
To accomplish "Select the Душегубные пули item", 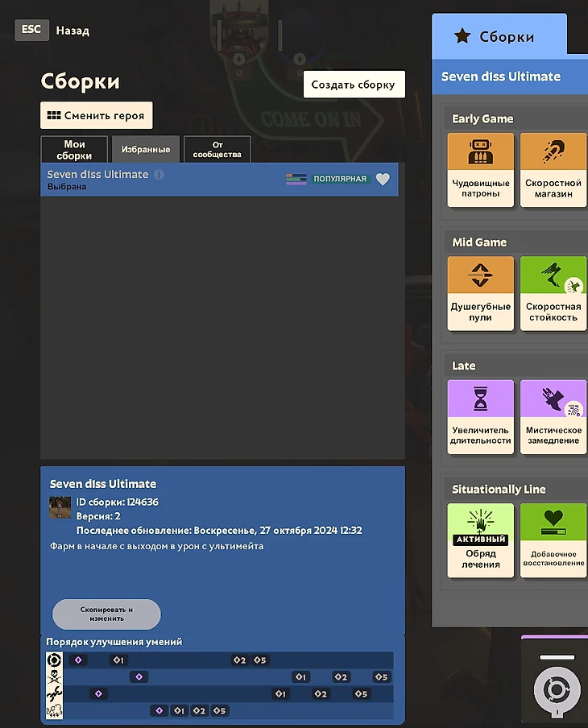I will (481, 293).
